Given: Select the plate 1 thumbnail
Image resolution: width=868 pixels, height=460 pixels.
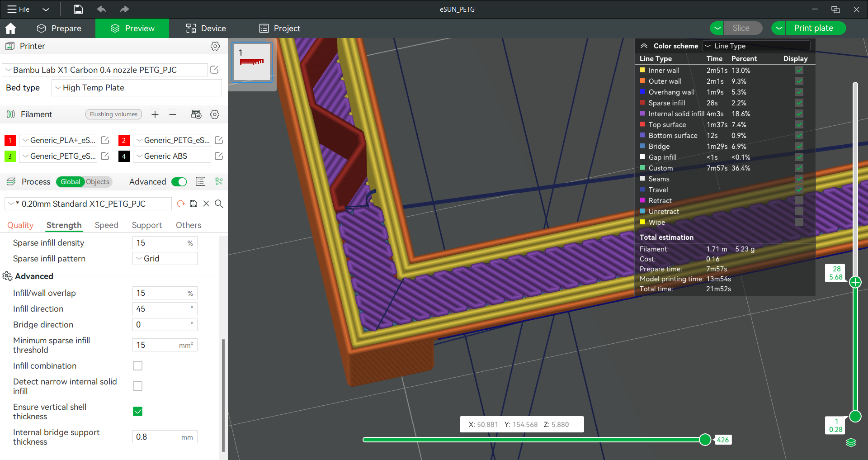Looking at the screenshot, I should tap(251, 62).
